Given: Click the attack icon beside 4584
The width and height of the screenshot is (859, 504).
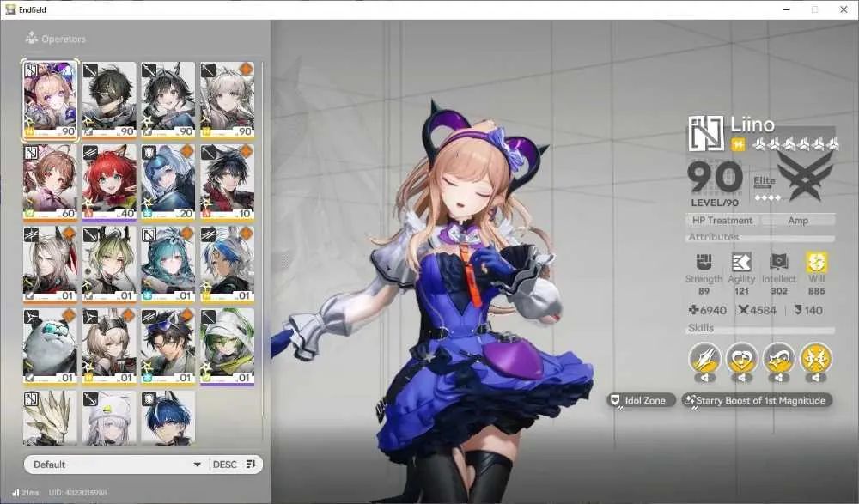Looking at the screenshot, I should [x=743, y=310].
